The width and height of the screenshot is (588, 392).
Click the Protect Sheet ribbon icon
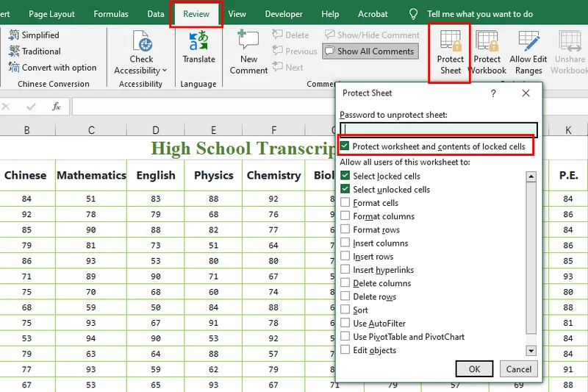(x=450, y=41)
